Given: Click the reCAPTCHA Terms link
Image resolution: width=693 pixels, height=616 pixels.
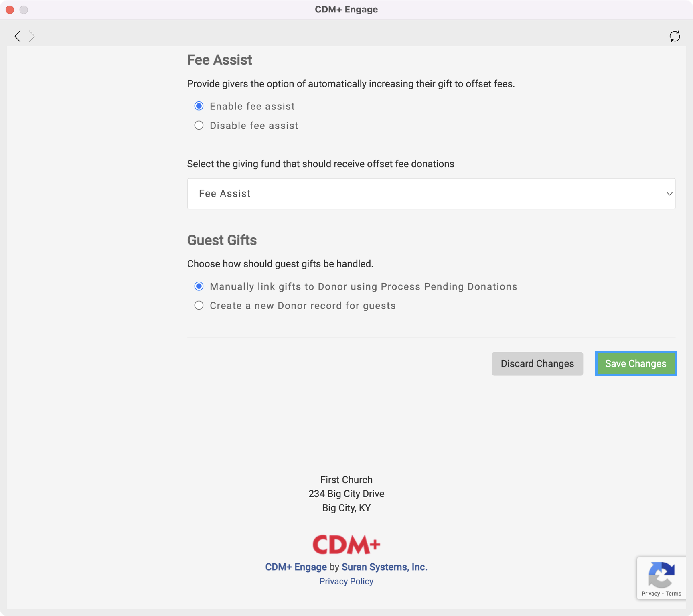Looking at the screenshot, I should tap(673, 594).
